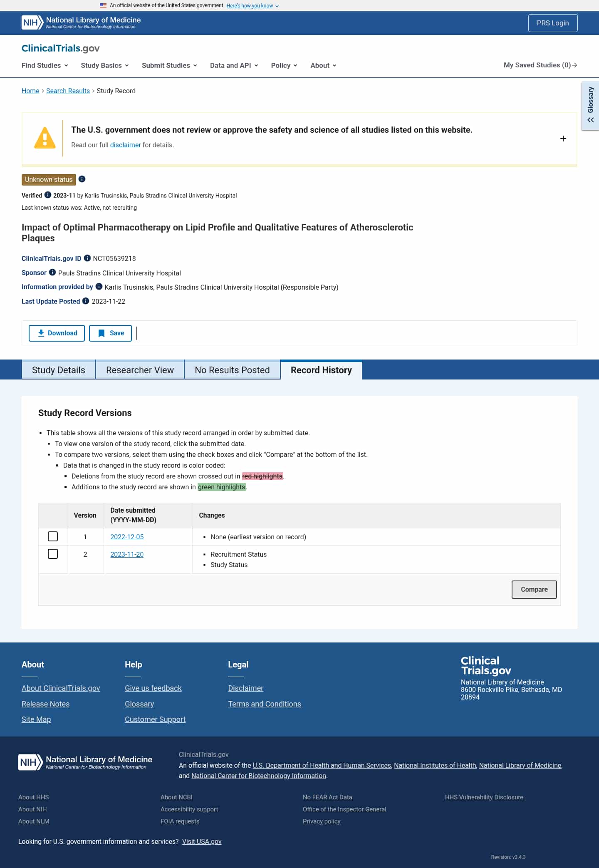Image resolution: width=599 pixels, height=868 pixels.
Task: Expand the About menu in navigation
Action: (x=323, y=65)
